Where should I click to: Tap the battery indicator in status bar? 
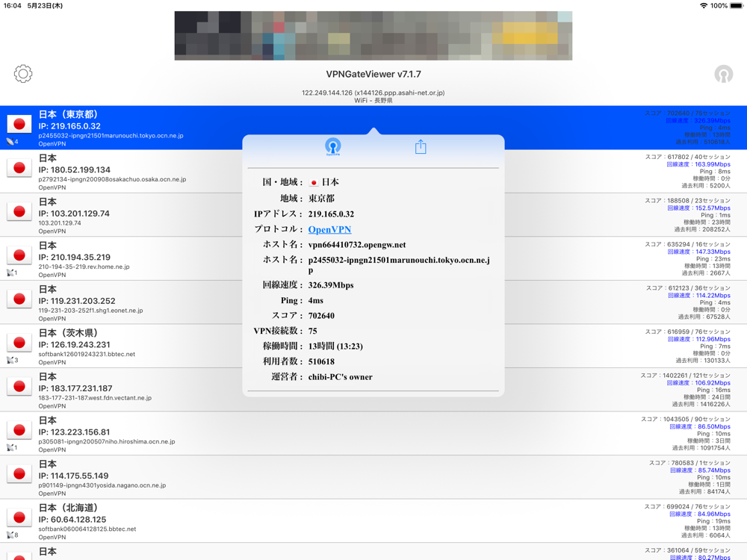737,6
